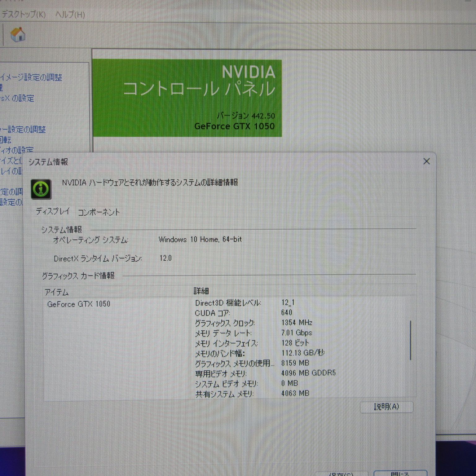The width and height of the screenshot is (476, 476).
Task: Click the DirectX version 12.0 value
Action: [x=165, y=258]
